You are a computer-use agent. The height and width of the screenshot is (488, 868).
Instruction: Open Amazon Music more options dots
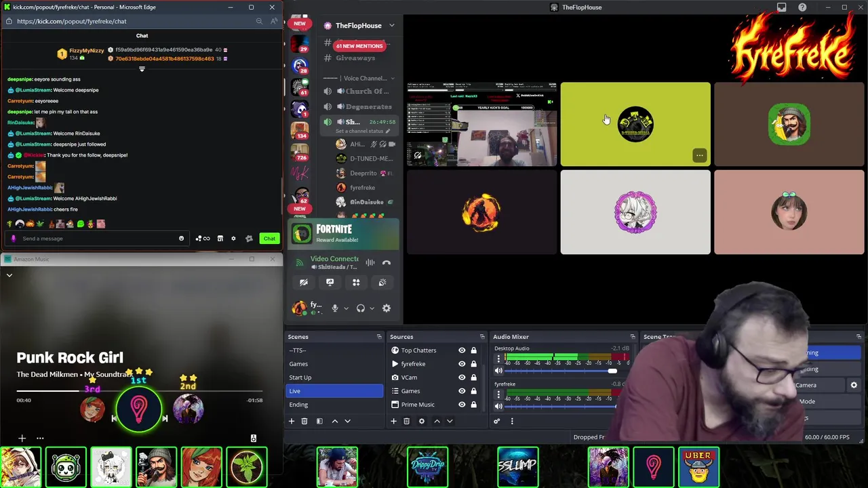click(x=40, y=439)
